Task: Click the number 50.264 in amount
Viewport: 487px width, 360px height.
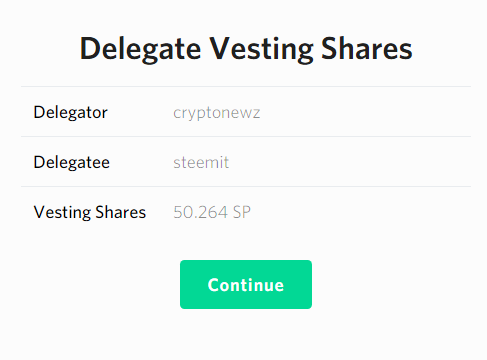Action: click(x=200, y=212)
